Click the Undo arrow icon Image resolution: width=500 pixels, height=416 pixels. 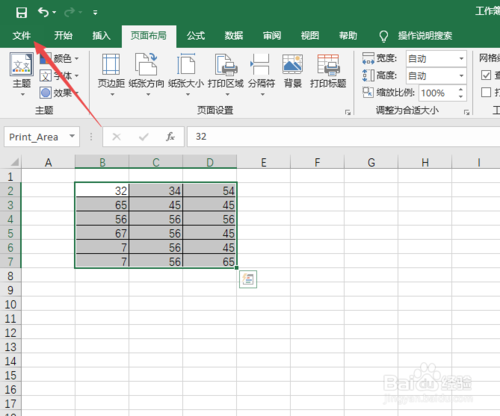(x=43, y=12)
